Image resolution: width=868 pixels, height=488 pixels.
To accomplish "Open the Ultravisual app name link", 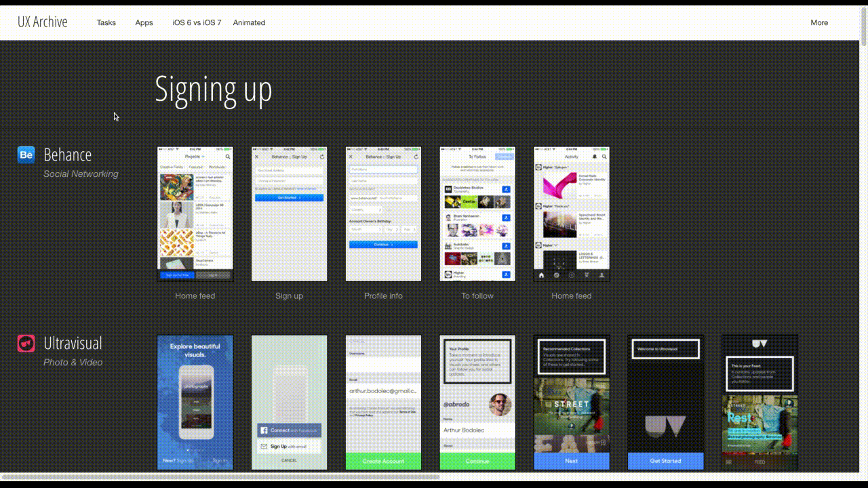I will pyautogui.click(x=73, y=343).
